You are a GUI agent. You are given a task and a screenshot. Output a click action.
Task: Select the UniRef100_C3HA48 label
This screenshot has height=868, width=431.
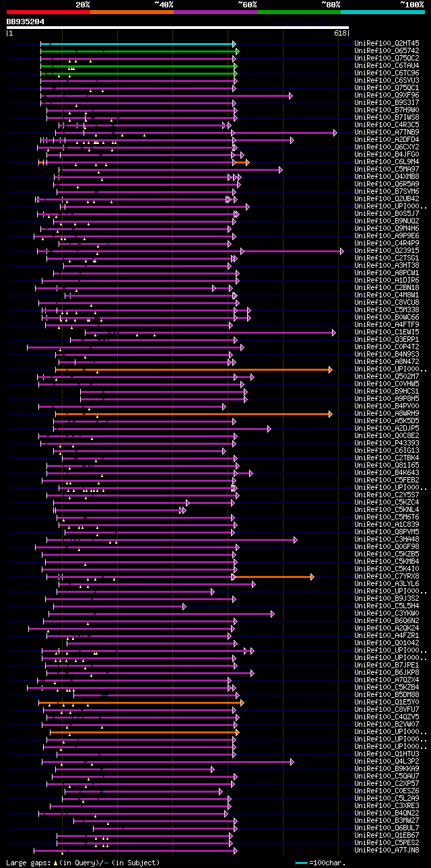click(387, 540)
